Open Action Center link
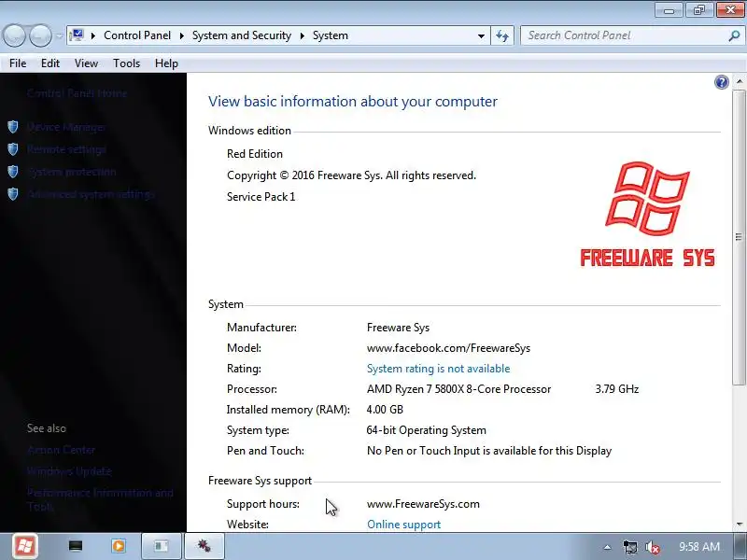This screenshot has width=747, height=560. click(61, 450)
